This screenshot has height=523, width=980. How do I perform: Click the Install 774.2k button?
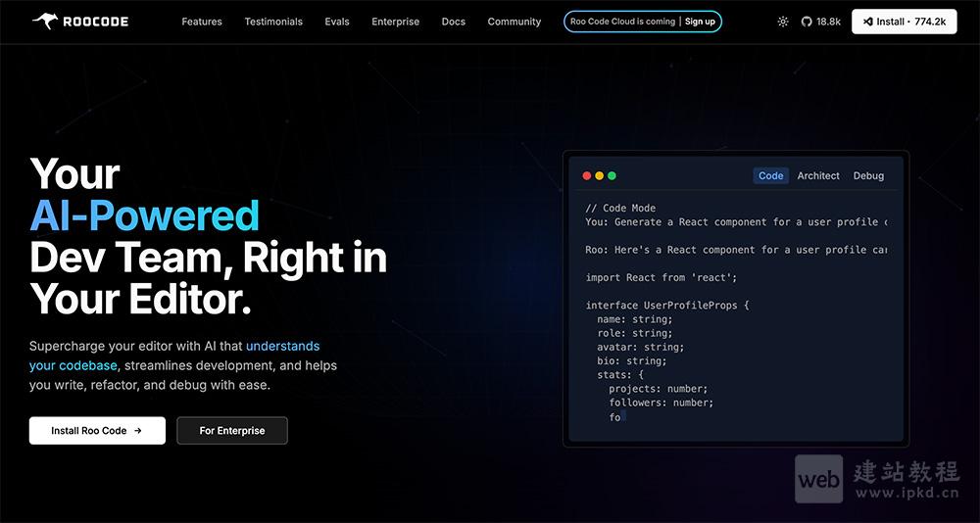point(904,22)
